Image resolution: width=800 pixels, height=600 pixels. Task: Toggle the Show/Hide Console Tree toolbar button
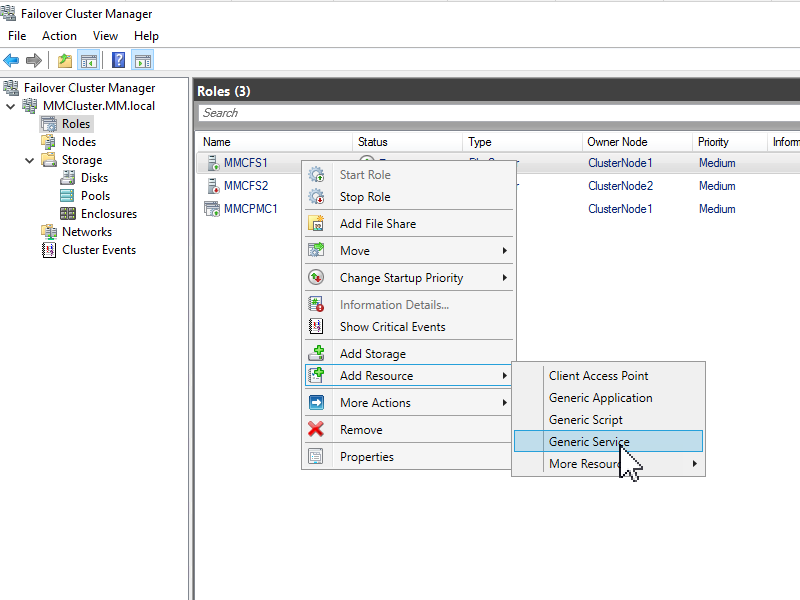point(89,60)
